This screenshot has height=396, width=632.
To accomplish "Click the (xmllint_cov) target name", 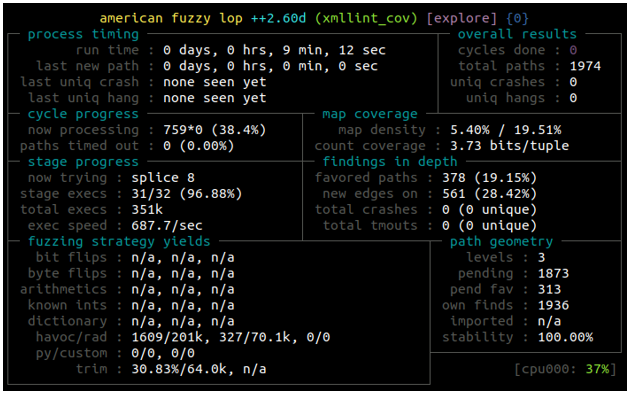I will click(366, 19).
